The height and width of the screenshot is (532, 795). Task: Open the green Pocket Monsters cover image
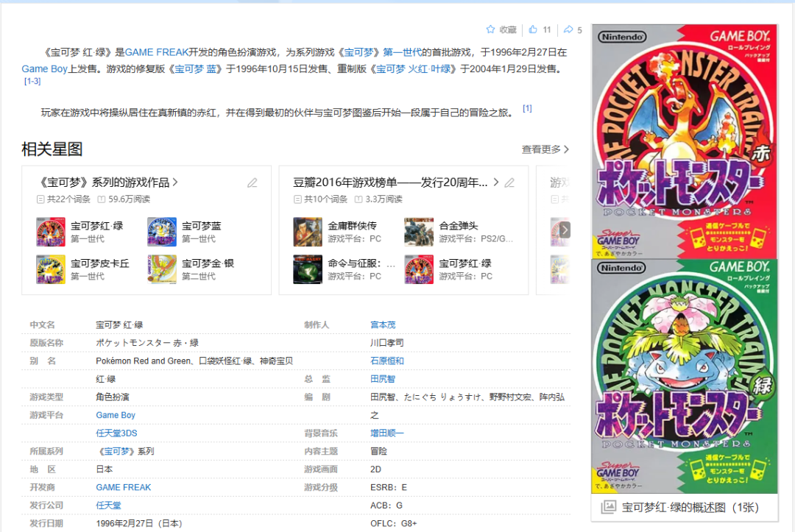tap(685, 377)
